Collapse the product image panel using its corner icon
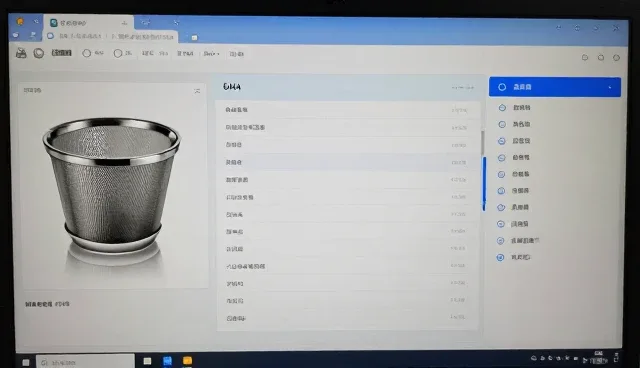 (197, 91)
